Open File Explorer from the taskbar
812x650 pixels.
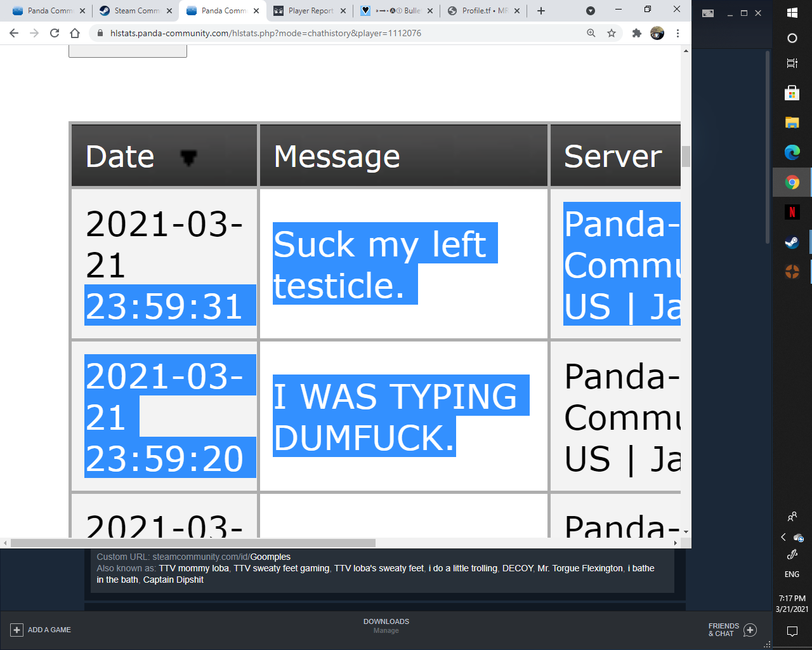pyautogui.click(x=791, y=123)
